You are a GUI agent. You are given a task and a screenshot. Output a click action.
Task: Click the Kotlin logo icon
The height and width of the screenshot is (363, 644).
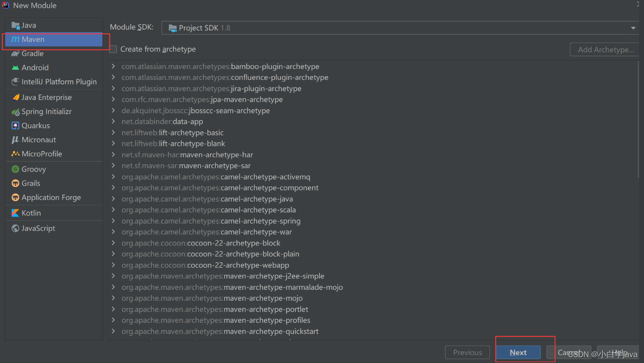click(15, 213)
